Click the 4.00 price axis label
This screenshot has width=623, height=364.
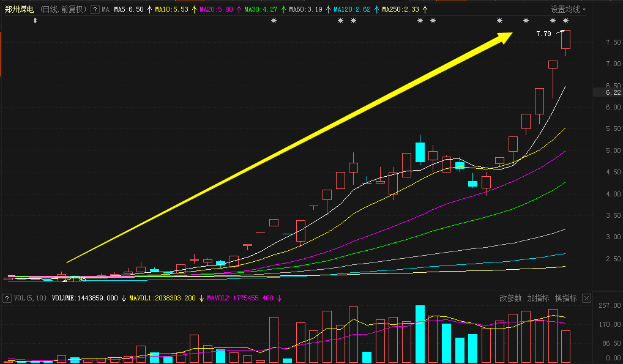tap(613, 194)
